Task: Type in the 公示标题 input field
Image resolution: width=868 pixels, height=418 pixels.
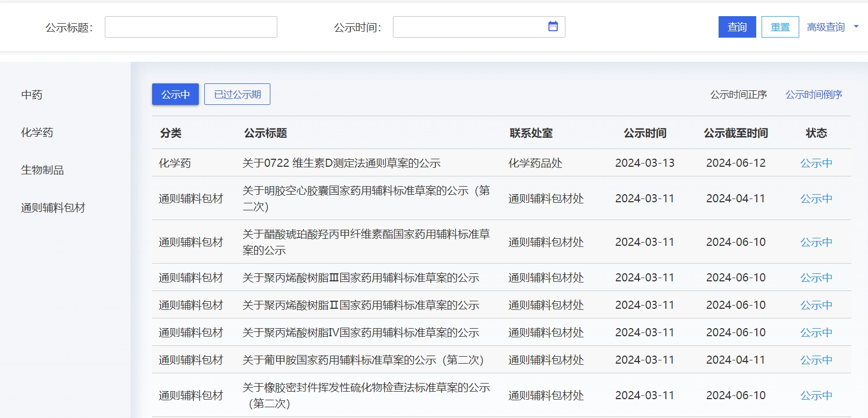Action: coord(191,27)
